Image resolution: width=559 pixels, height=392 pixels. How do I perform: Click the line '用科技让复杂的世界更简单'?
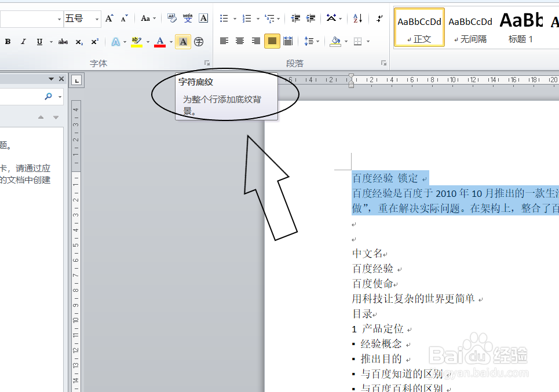(x=413, y=299)
